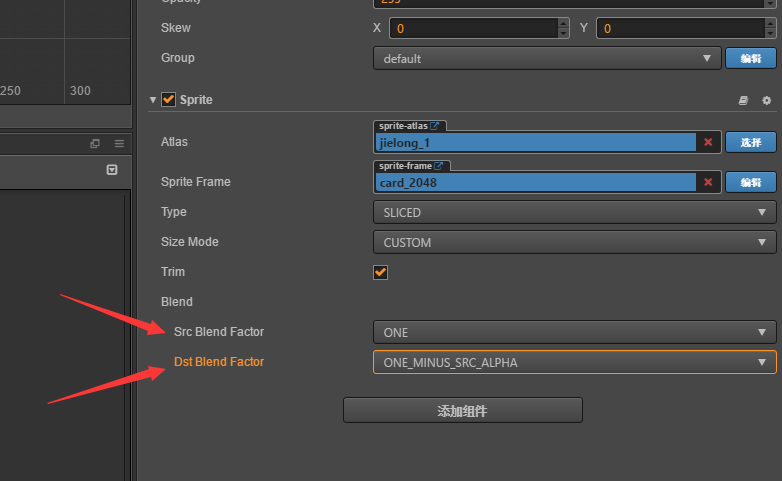Remove the card_2048 sprite frame

pyautogui.click(x=708, y=182)
